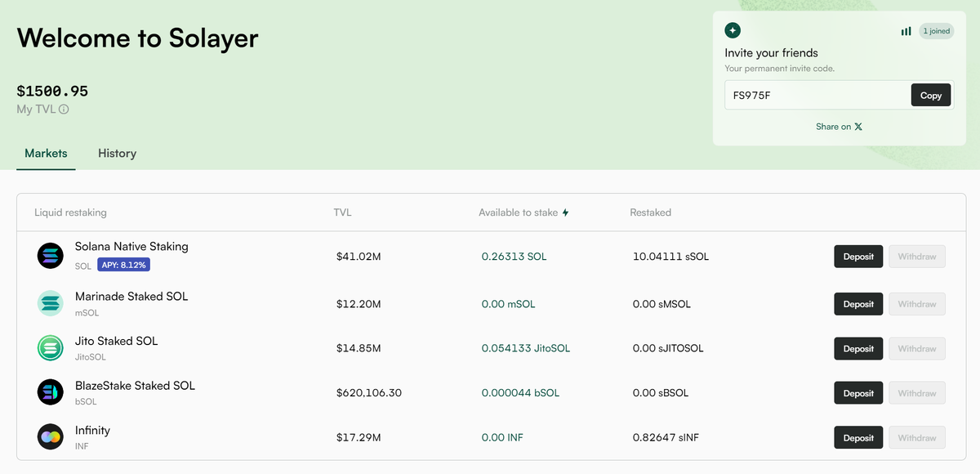The image size is (980, 474).
Task: Deposit into Solana Native Staking
Action: pos(858,257)
